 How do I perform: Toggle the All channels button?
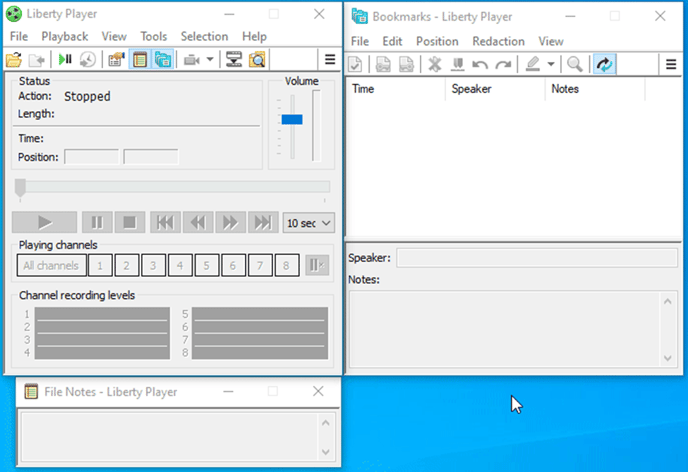tap(51, 265)
